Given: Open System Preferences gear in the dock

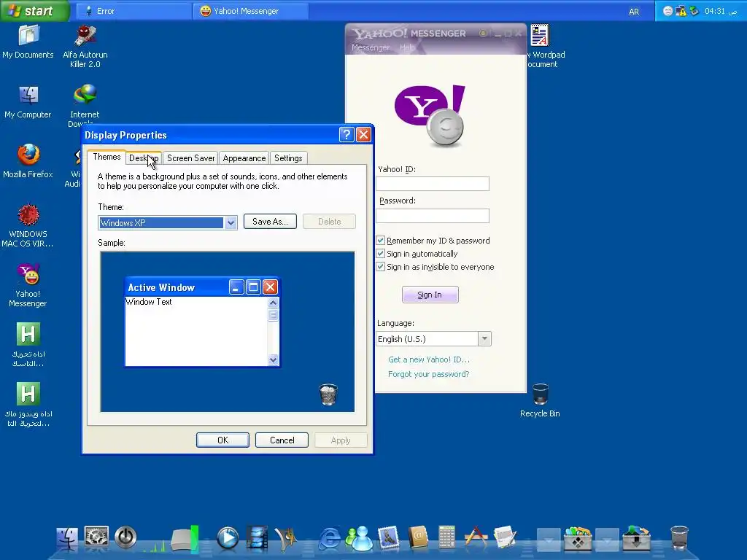Looking at the screenshot, I should (96, 537).
